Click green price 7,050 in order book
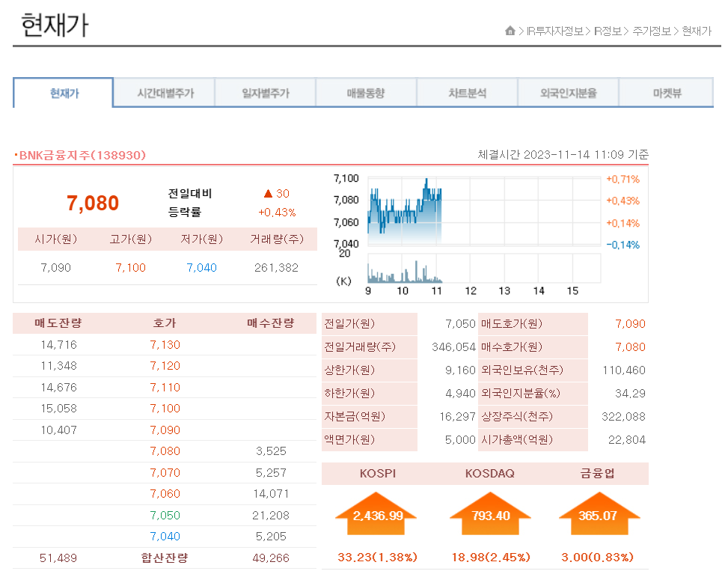728x574 pixels. [165, 516]
